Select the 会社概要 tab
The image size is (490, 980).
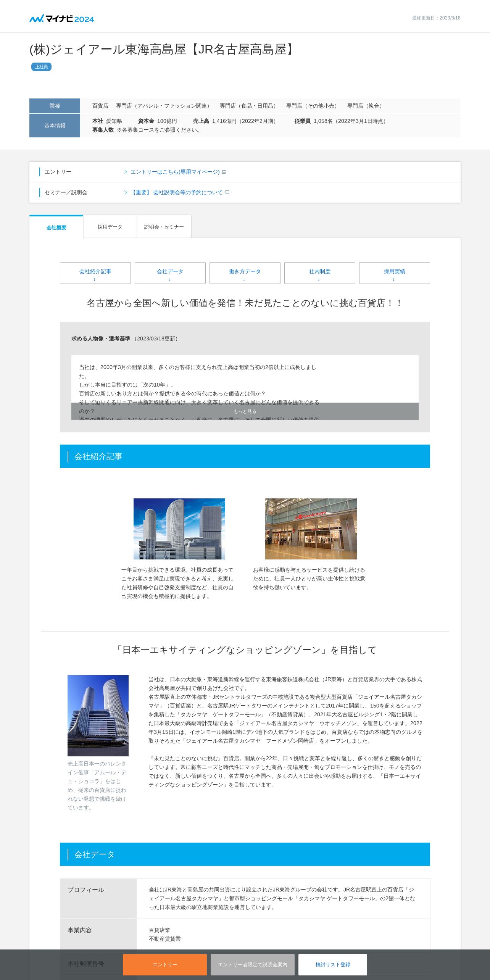[56, 227]
